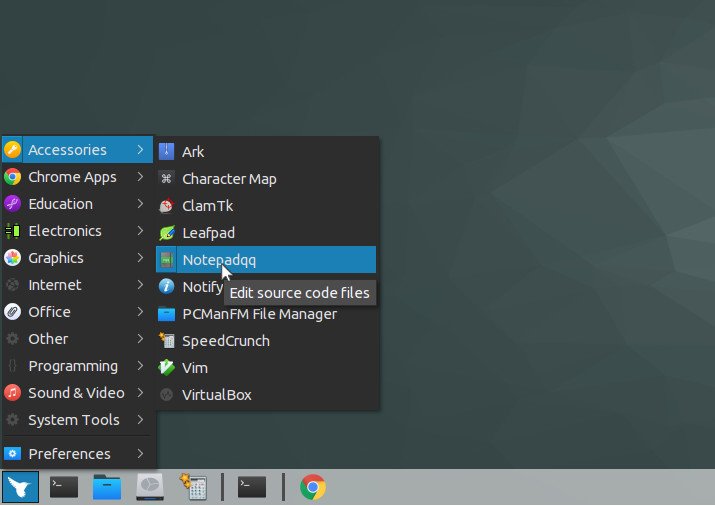Open the Vim entry
The image size is (715, 506).
coord(266,367)
